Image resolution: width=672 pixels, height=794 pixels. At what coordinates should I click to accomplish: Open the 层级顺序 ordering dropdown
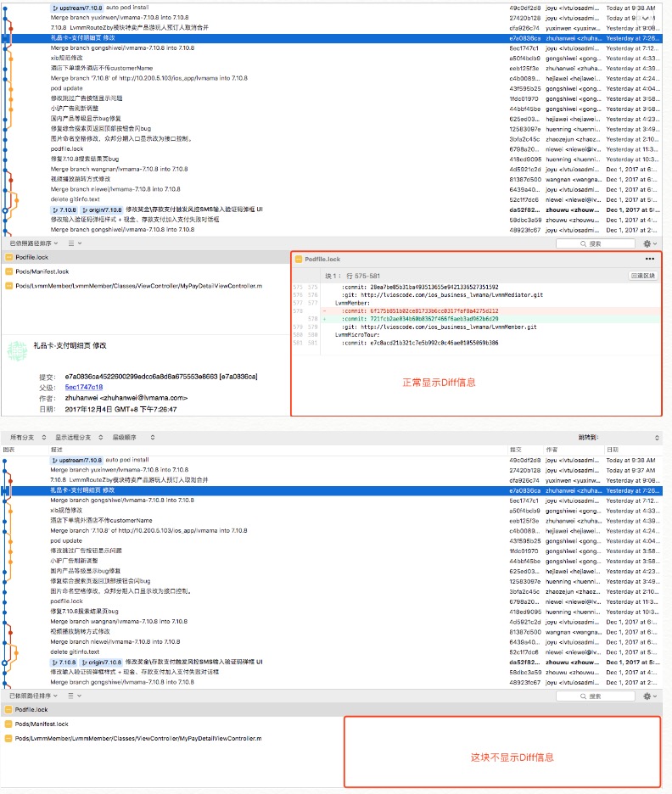(x=128, y=437)
